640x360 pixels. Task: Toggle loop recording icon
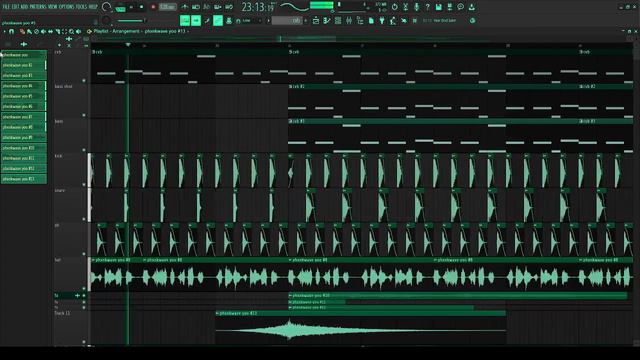tap(229, 7)
